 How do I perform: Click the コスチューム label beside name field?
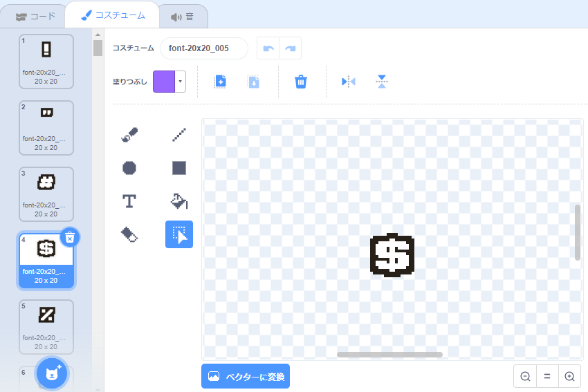pyautogui.click(x=134, y=48)
